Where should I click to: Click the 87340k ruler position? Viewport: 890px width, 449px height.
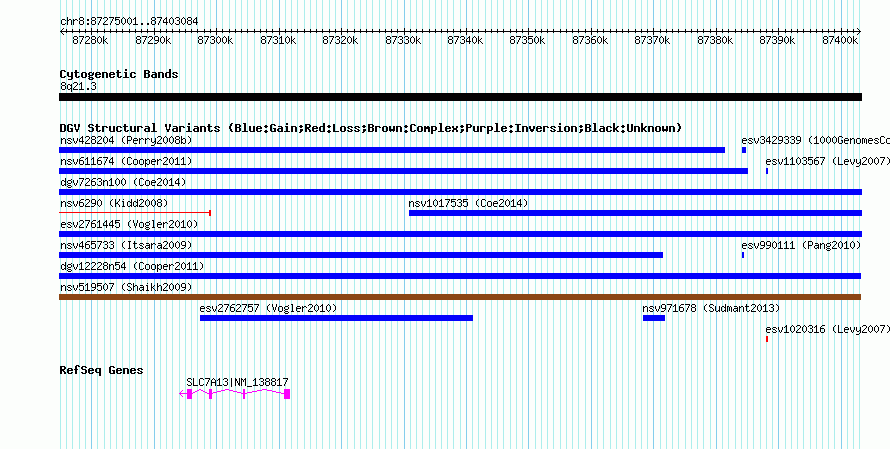(x=465, y=40)
